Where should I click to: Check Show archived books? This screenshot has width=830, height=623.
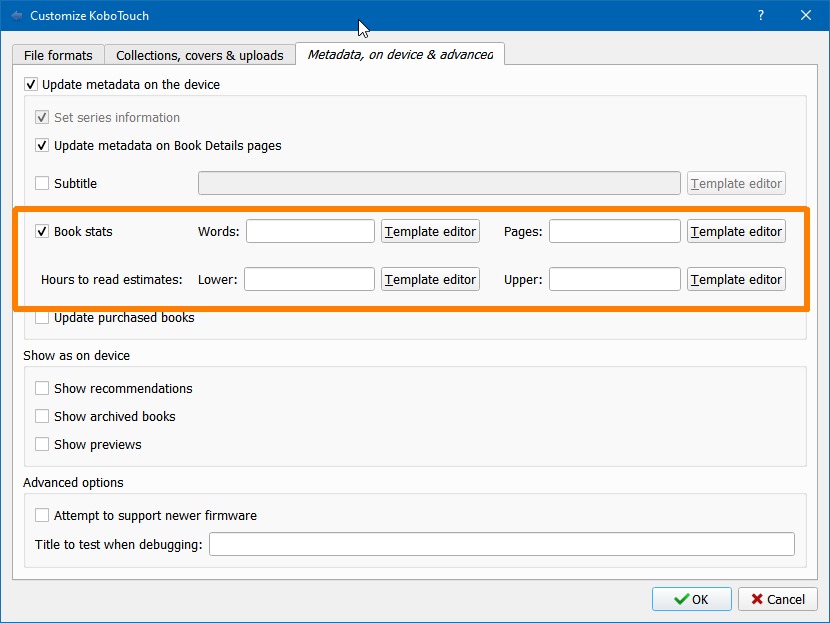[42, 416]
